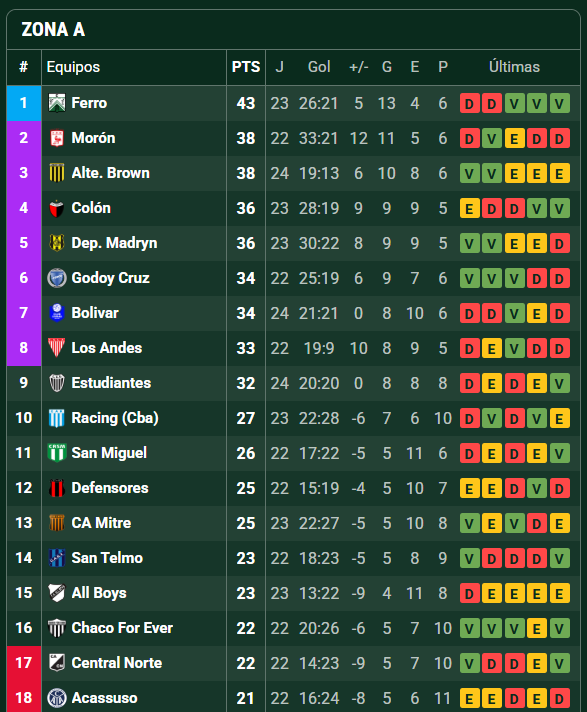This screenshot has height=712, width=587.
Task: Click the Últimas column header
Action: pyautogui.click(x=514, y=67)
